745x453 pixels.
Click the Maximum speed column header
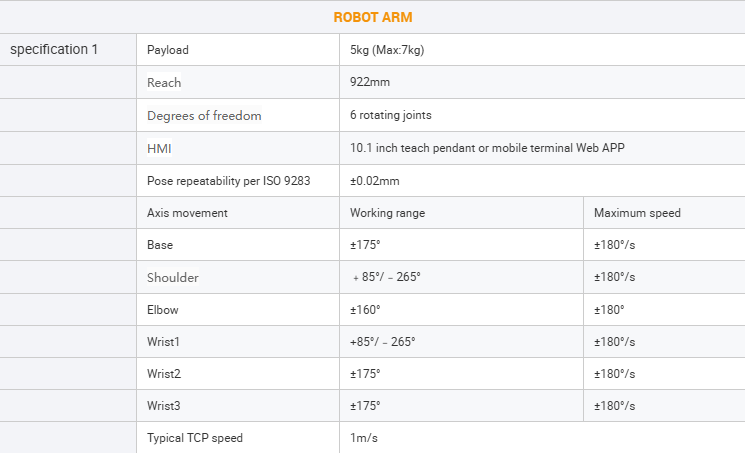637,213
